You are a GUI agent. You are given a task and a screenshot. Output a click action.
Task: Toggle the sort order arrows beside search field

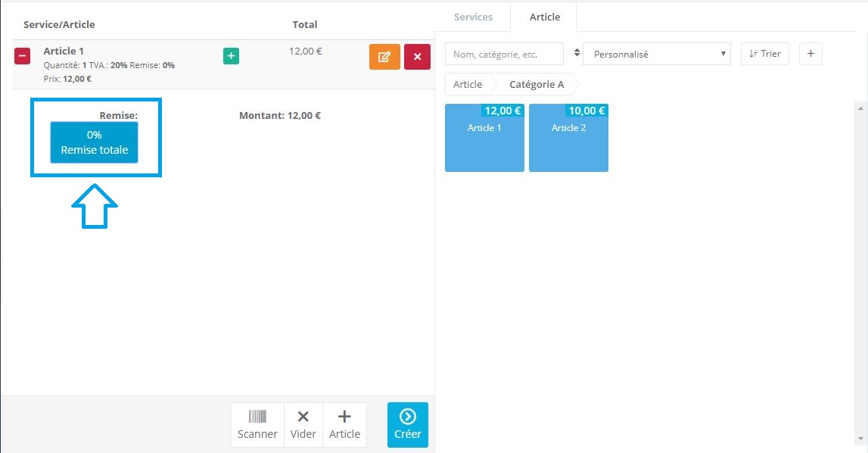[577, 53]
